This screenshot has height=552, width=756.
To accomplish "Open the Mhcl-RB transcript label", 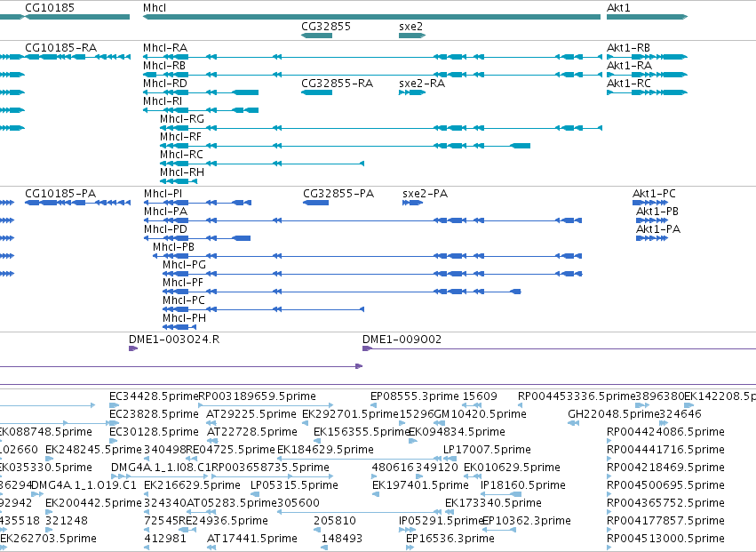I will point(164,66).
